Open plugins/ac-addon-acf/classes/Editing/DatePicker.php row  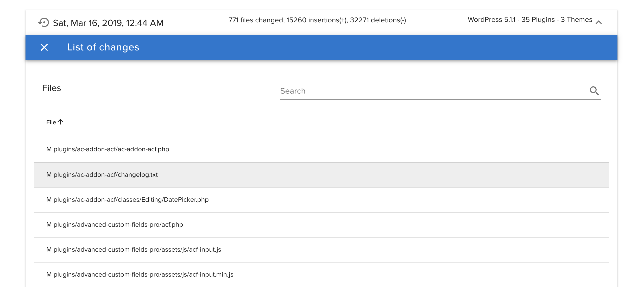coord(321,200)
